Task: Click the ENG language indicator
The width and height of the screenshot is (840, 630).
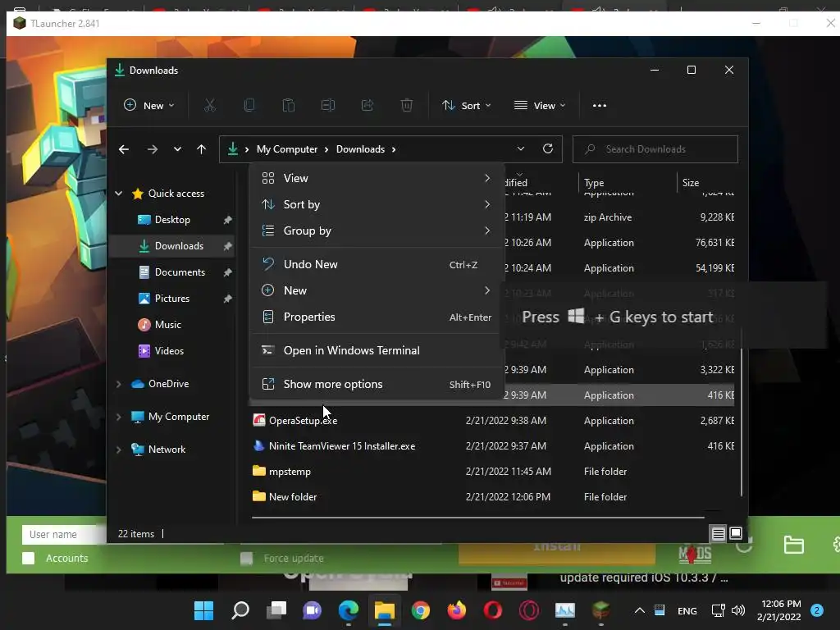Action: (687, 610)
